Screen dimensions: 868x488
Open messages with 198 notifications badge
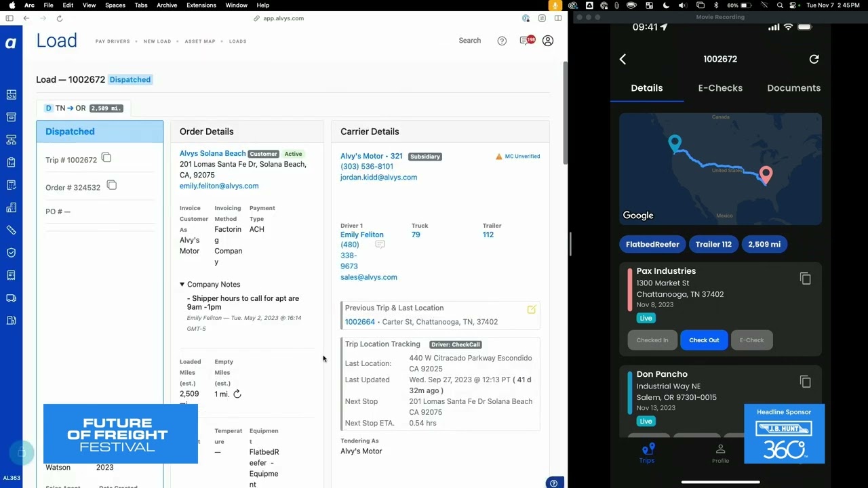pos(527,41)
